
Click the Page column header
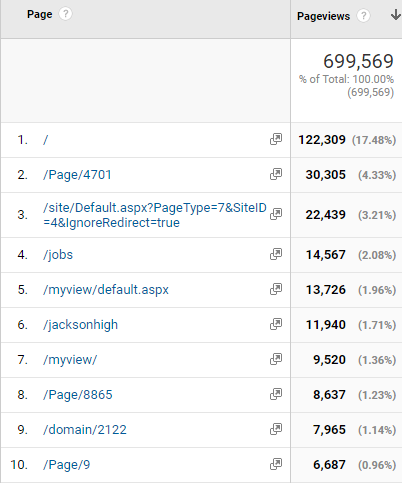(x=40, y=14)
